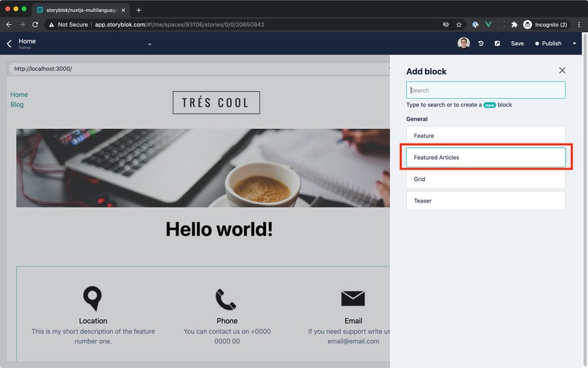Click the Publish button
Image resolution: width=588 pixels, height=368 pixels.
[548, 43]
